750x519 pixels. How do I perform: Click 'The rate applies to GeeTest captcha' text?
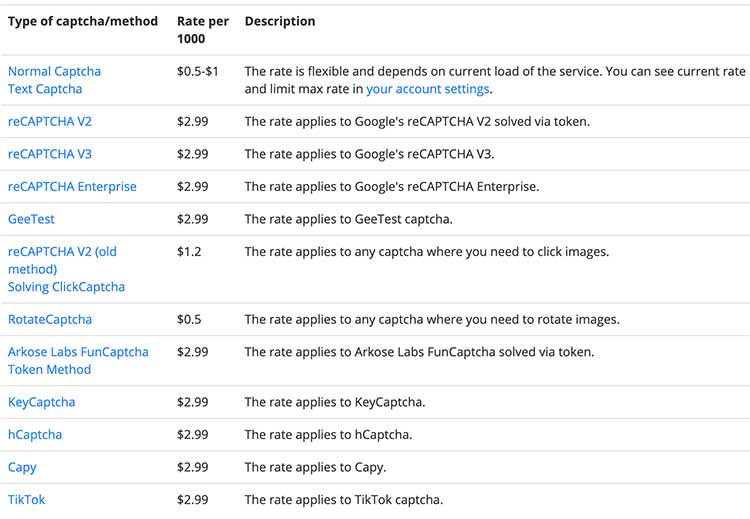click(x=347, y=219)
